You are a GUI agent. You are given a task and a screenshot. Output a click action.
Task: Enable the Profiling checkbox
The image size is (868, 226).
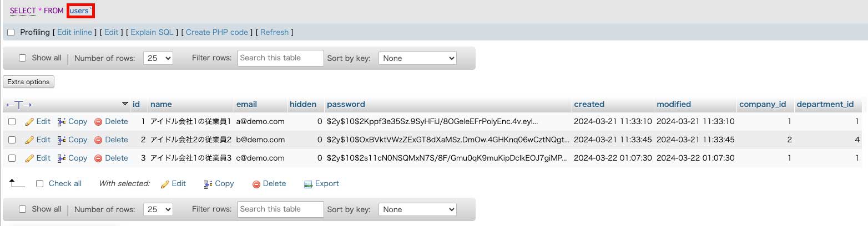pyautogui.click(x=11, y=33)
